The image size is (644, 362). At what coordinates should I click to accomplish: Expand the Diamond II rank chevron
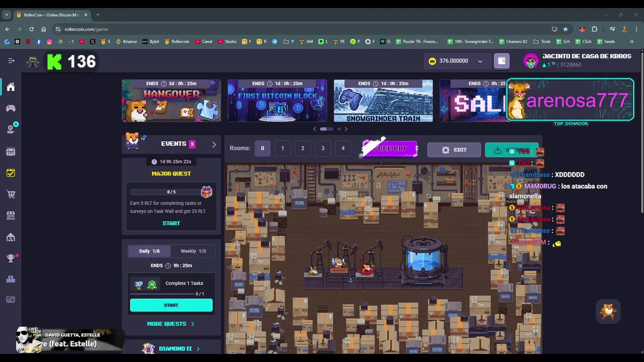coord(198,348)
